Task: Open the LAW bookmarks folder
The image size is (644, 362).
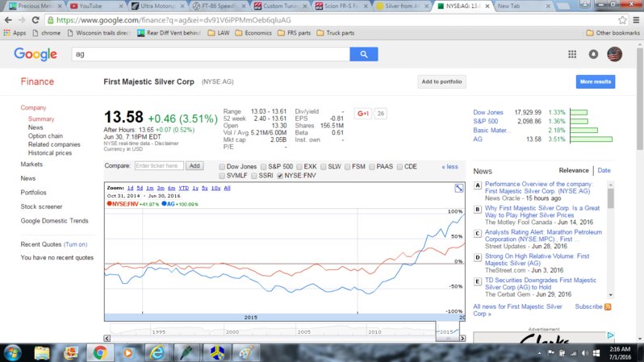Action: pos(219,33)
